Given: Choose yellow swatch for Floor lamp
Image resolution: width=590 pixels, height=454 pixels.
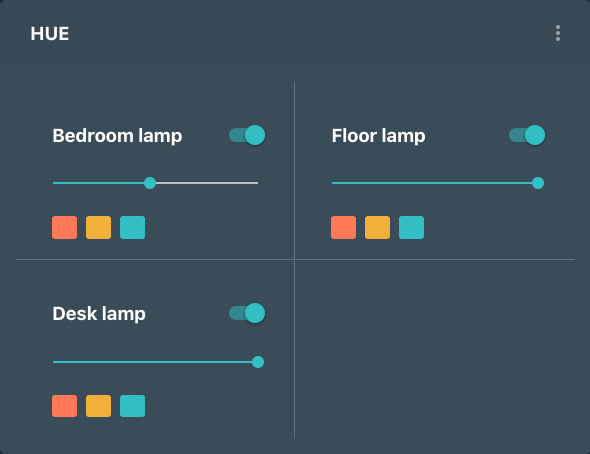Looking at the screenshot, I should [377, 228].
